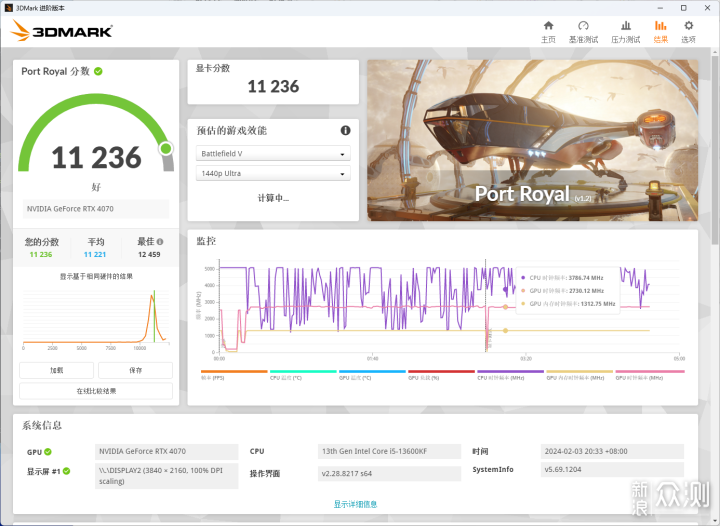The image size is (720, 526).
Task: Click the average score 11 221
Action: 95,254
